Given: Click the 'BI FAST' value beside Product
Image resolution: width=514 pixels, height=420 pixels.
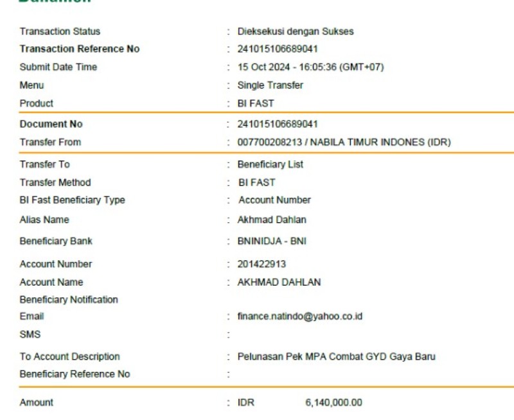Looking at the screenshot, I should point(256,103).
